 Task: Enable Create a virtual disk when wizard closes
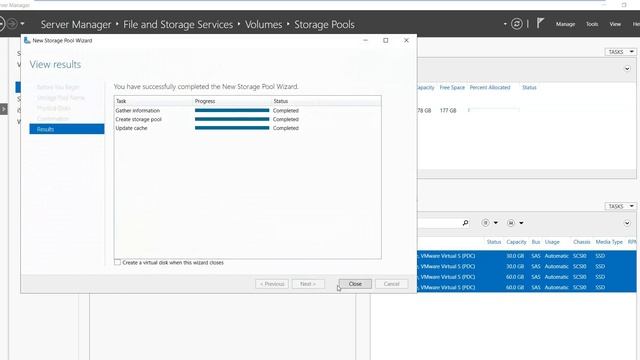[118, 262]
